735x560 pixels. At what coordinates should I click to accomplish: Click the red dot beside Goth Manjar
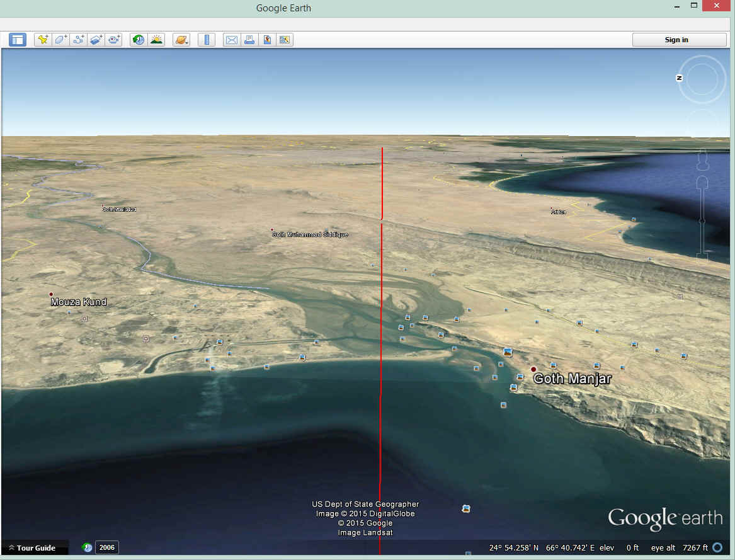point(533,370)
